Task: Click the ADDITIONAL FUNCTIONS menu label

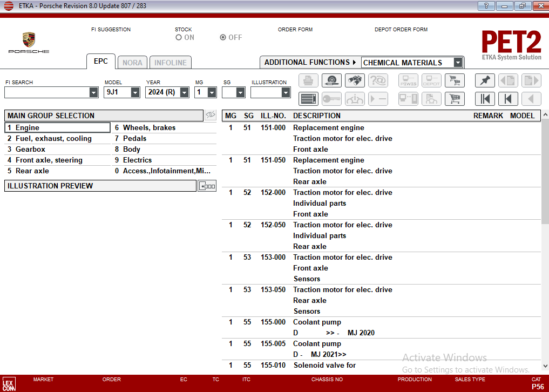Action: coord(310,62)
